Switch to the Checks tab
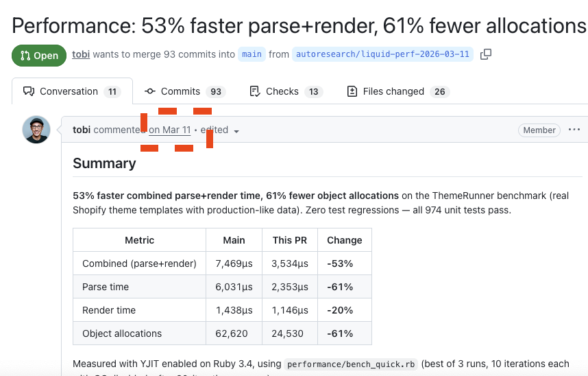Screen dimensions: 588x376 (x=286, y=91)
